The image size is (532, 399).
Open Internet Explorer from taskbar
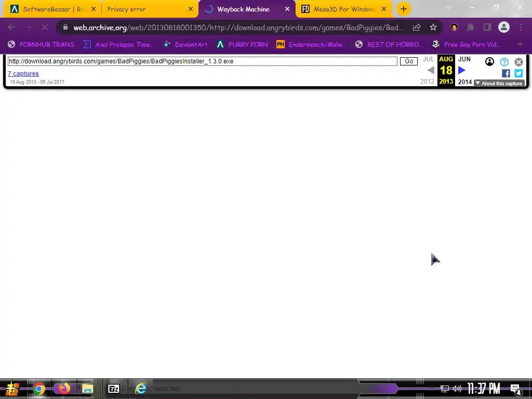[140, 389]
